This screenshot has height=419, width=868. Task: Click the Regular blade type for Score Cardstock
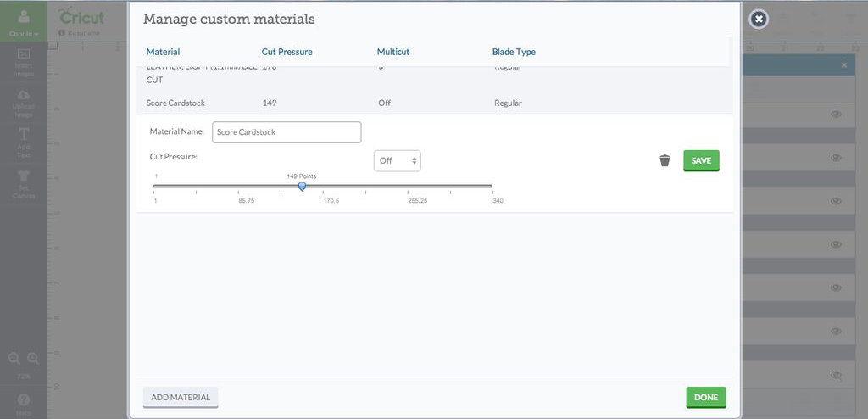click(x=509, y=103)
